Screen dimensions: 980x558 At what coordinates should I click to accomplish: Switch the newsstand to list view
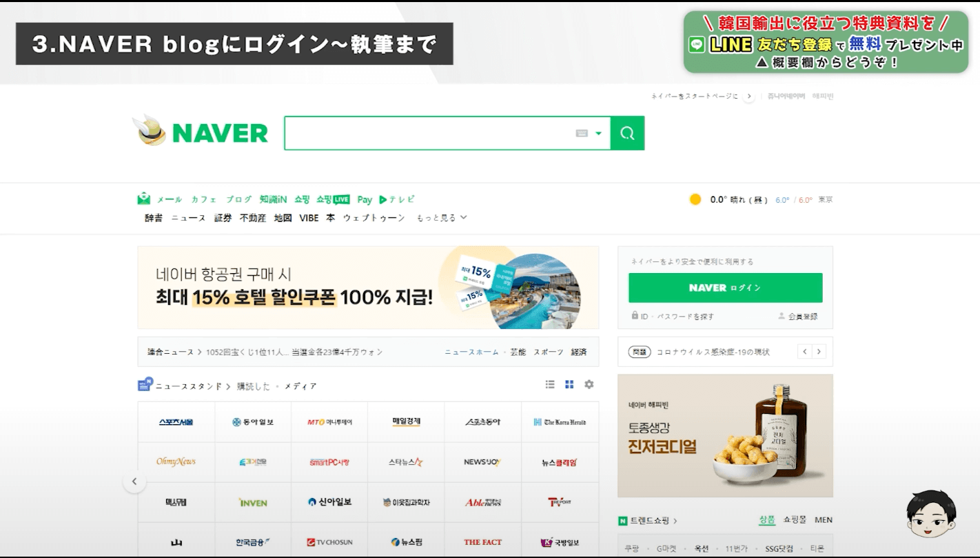pyautogui.click(x=550, y=384)
